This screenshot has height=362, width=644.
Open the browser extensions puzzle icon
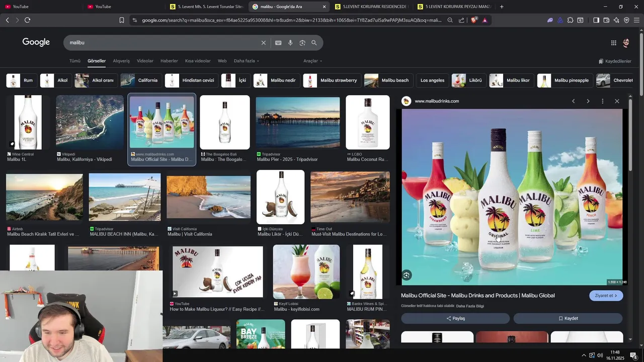pos(570,20)
